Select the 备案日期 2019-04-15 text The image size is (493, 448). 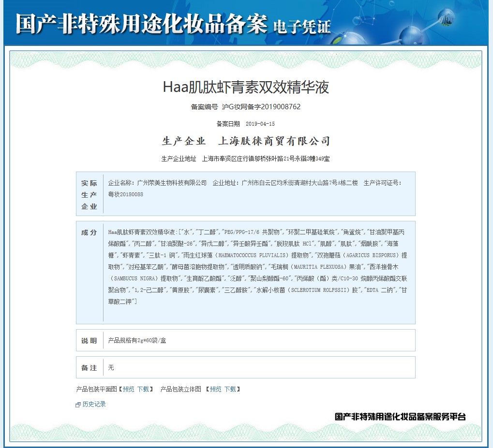(x=246, y=124)
